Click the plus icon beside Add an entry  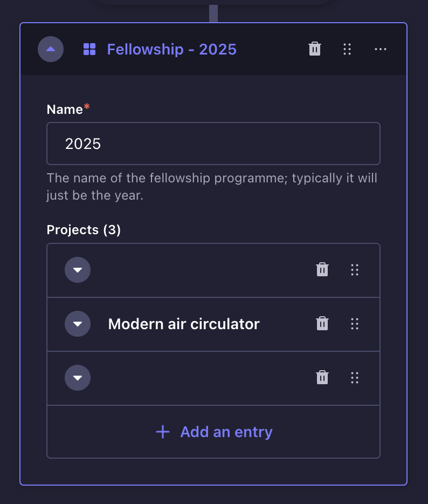point(163,432)
